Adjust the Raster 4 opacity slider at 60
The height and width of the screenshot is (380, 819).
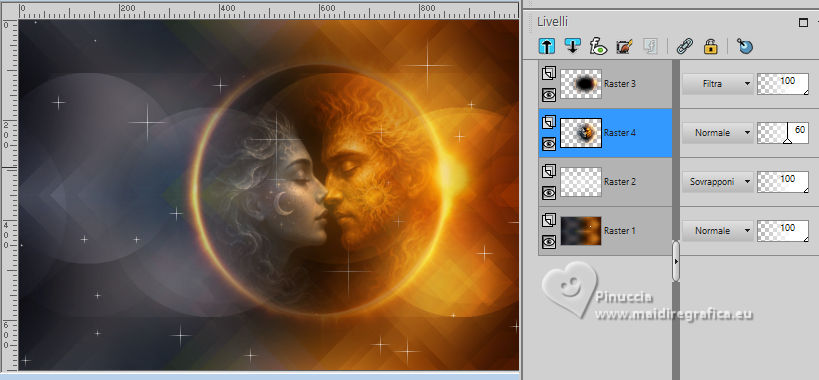[x=782, y=133]
